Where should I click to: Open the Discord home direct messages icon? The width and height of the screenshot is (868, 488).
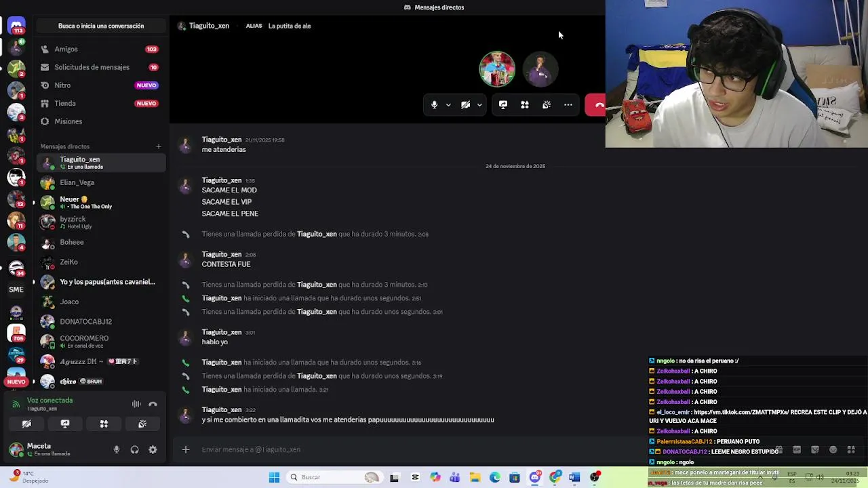click(16, 25)
